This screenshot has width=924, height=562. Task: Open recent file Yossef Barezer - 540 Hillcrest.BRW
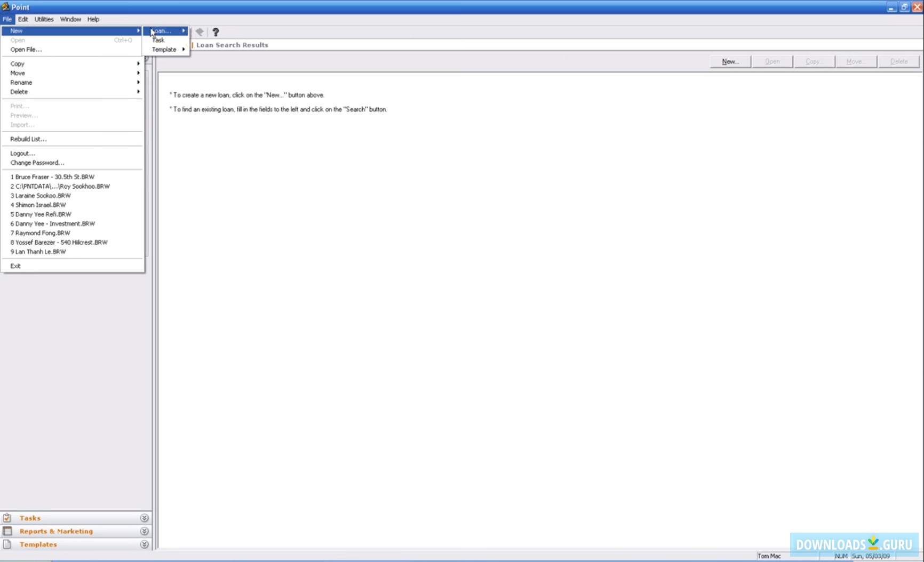(73, 242)
